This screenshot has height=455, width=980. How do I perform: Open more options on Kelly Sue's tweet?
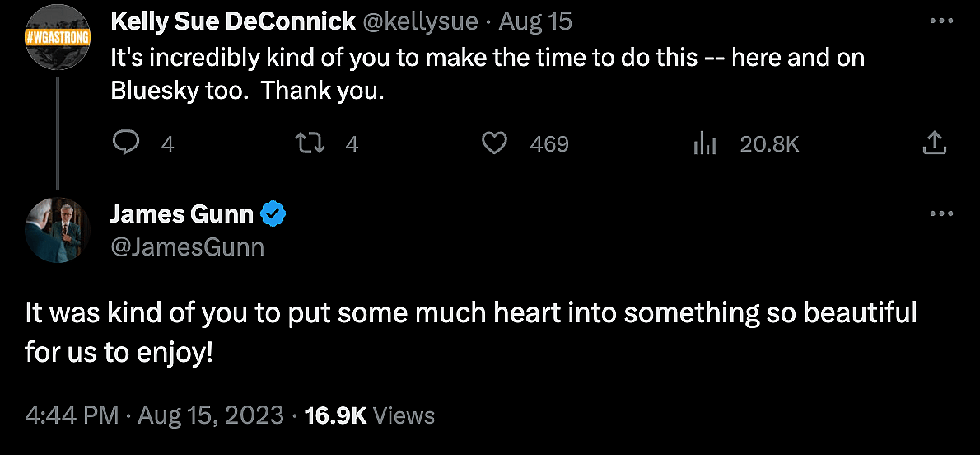coord(940,21)
